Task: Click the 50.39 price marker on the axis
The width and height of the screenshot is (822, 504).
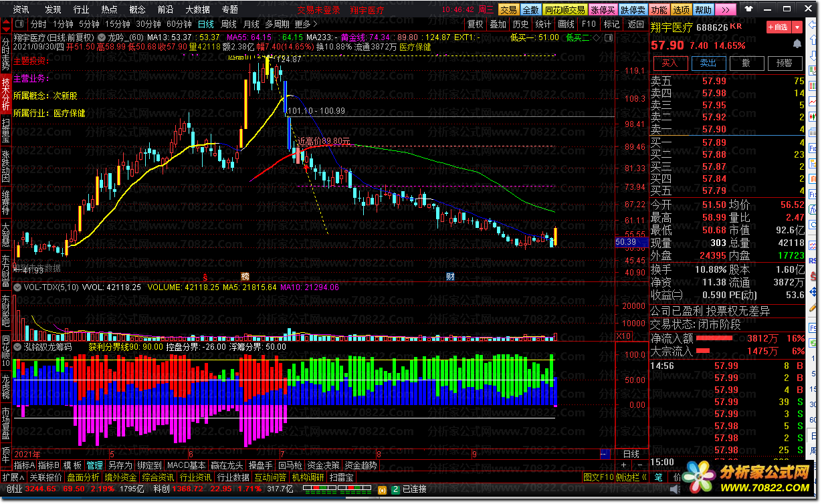Action: tap(630, 242)
